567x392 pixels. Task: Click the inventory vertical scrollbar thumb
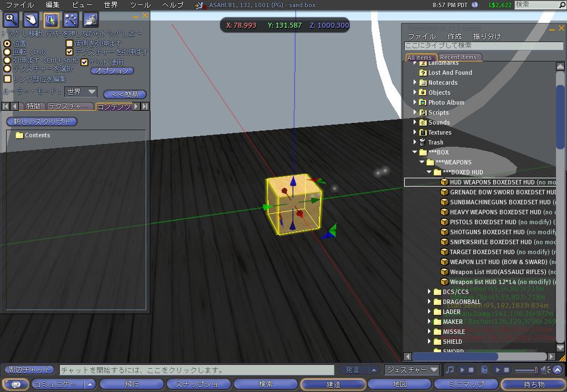[x=560, y=116]
